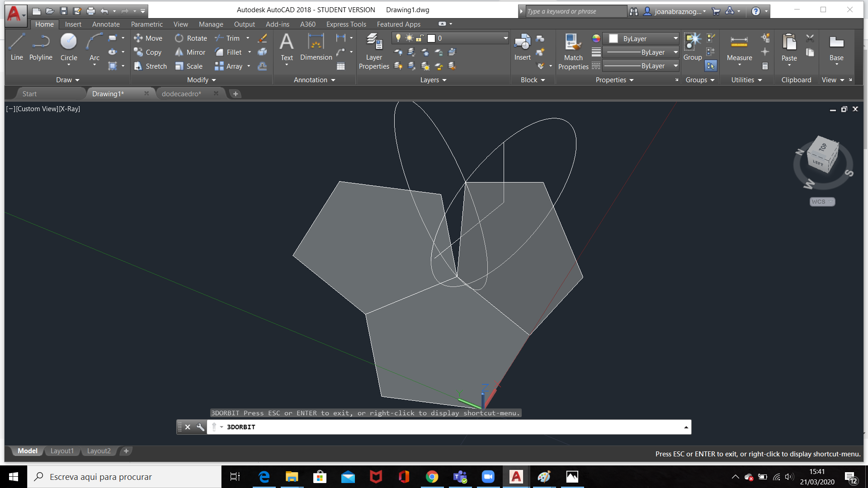Click the layer color white swatch
Screen dimensions: 868x488
(431, 38)
